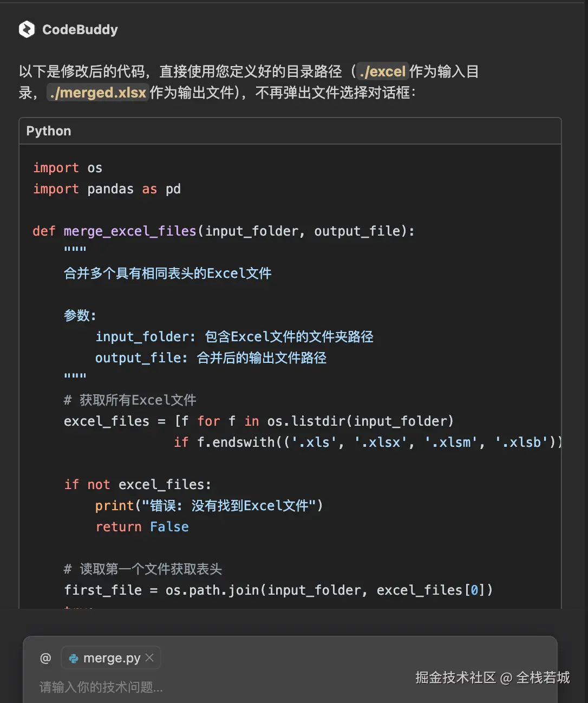
Task: Click the Python language label on code block
Action: (x=48, y=131)
